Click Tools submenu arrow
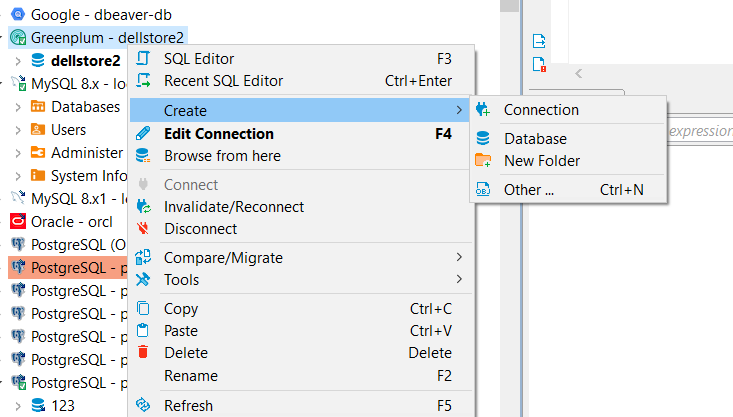Viewport: 733px width, 417px height. [459, 279]
